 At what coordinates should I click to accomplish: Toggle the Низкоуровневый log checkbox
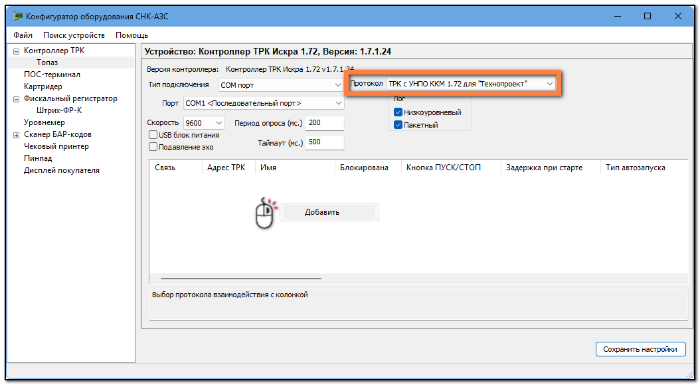pos(398,112)
